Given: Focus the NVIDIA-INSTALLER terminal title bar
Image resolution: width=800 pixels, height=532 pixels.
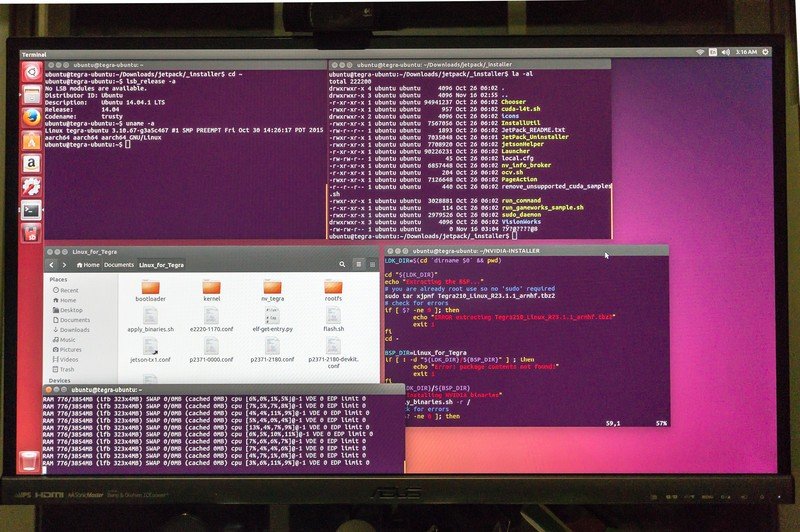Looking at the screenshot, I should 527,250.
